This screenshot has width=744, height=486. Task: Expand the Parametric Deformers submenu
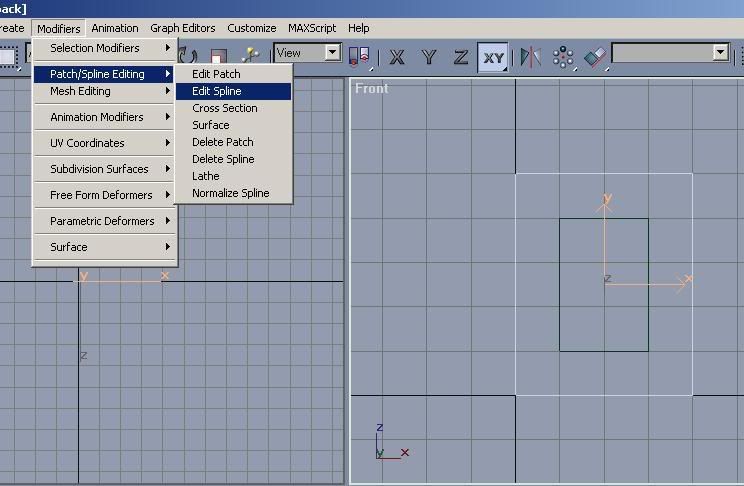[104, 221]
